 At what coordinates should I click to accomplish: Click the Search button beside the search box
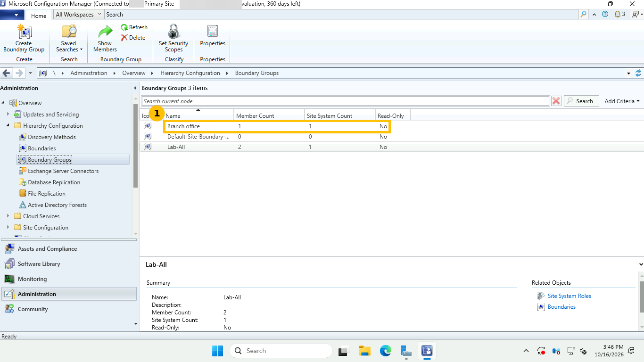581,101
